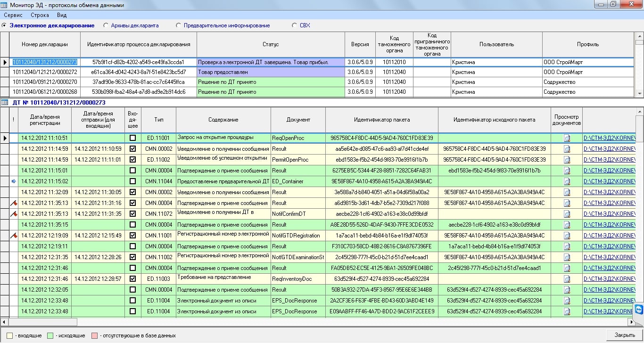
Task: Click the Товар предоставлен status cell
Action: point(271,72)
